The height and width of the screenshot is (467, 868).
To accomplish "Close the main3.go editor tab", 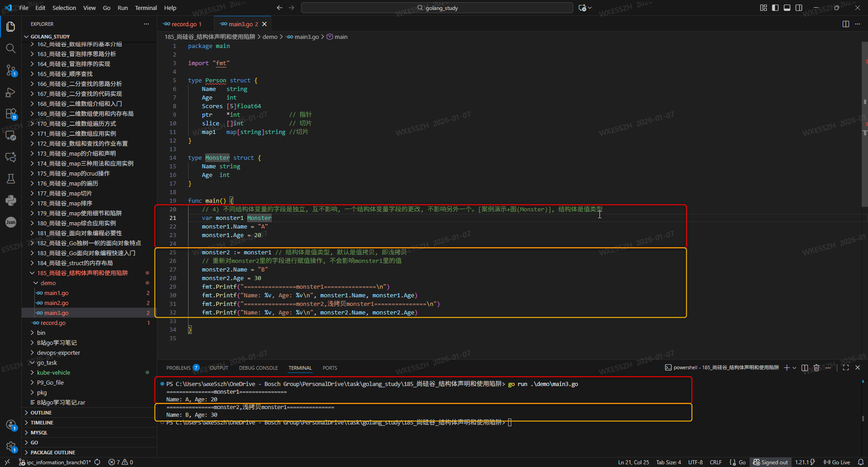I will pos(264,24).
